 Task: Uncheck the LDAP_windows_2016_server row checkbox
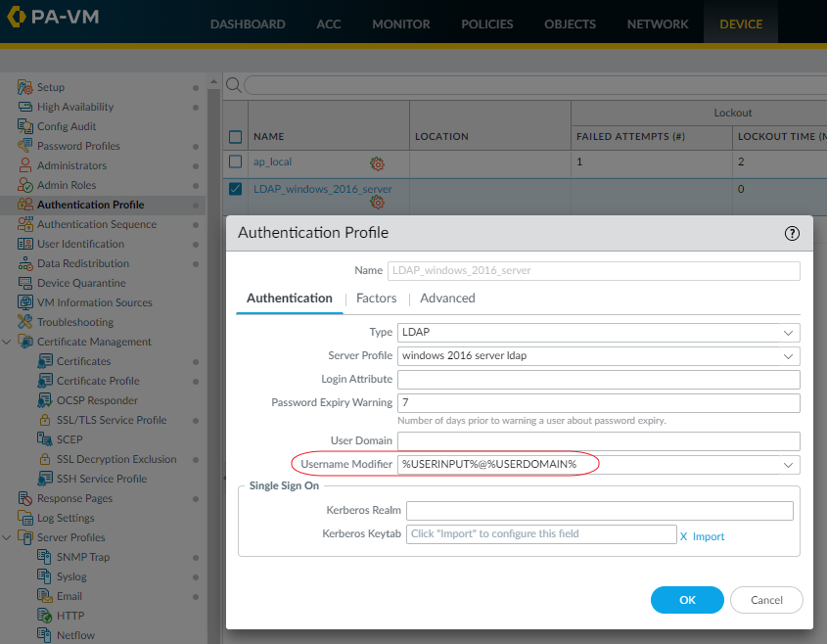(235, 189)
